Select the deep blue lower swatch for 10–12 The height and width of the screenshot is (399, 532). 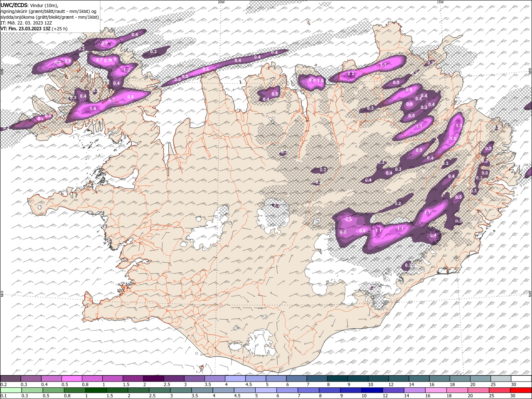tap(371, 390)
